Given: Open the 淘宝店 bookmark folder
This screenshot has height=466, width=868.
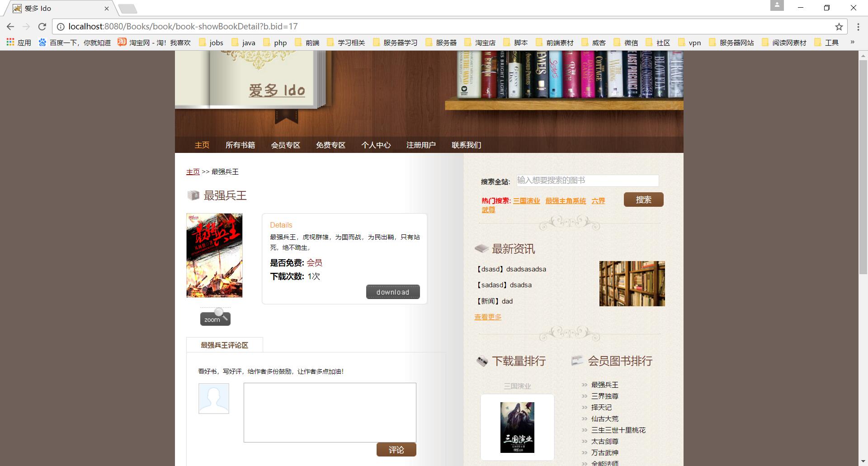Looking at the screenshot, I should click(x=480, y=43).
